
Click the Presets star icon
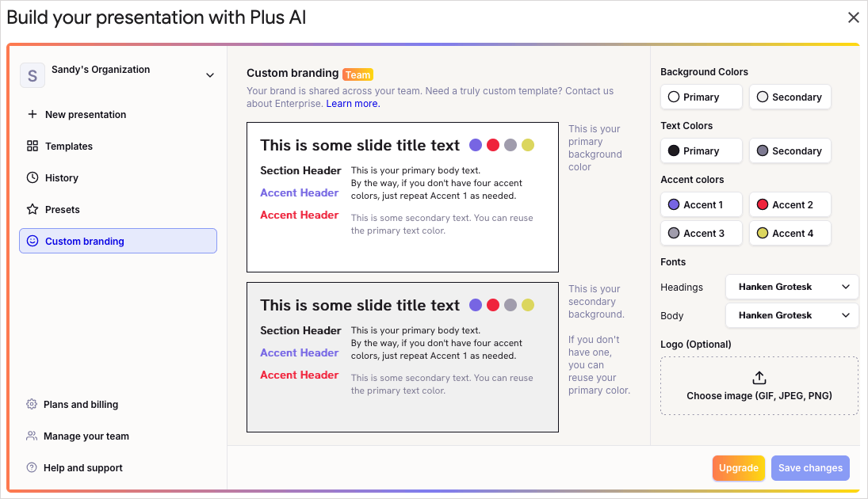point(33,209)
